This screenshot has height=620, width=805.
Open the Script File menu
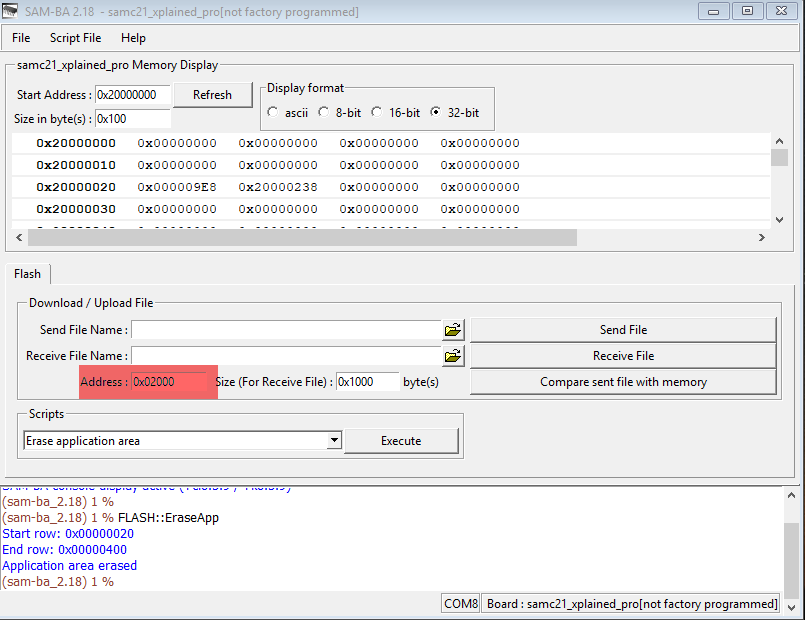click(75, 38)
